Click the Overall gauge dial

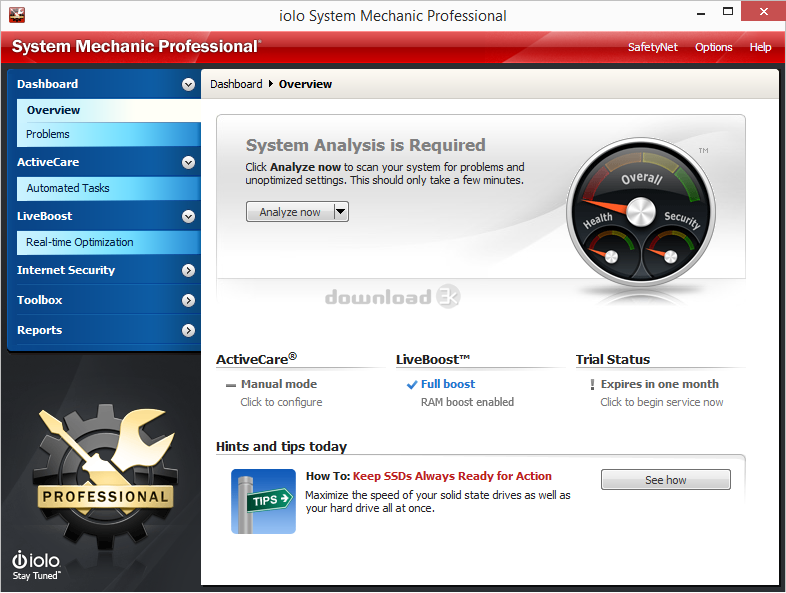coord(641,211)
